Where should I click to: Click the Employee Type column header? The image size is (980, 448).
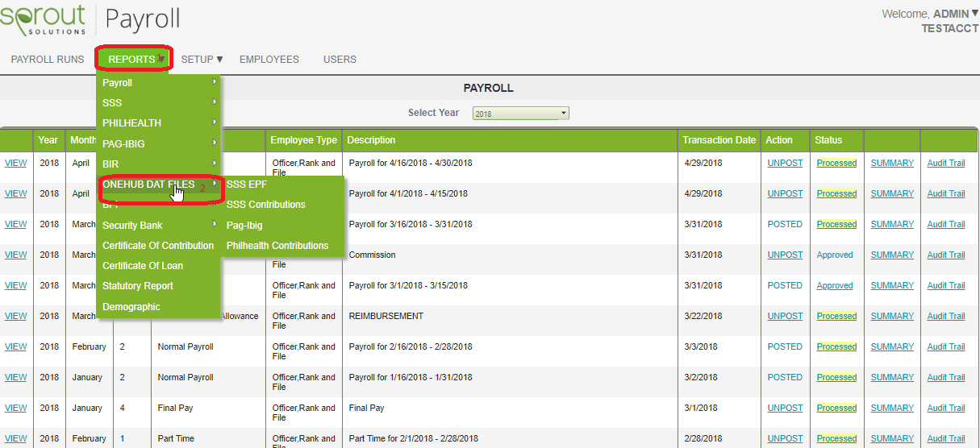pos(303,140)
